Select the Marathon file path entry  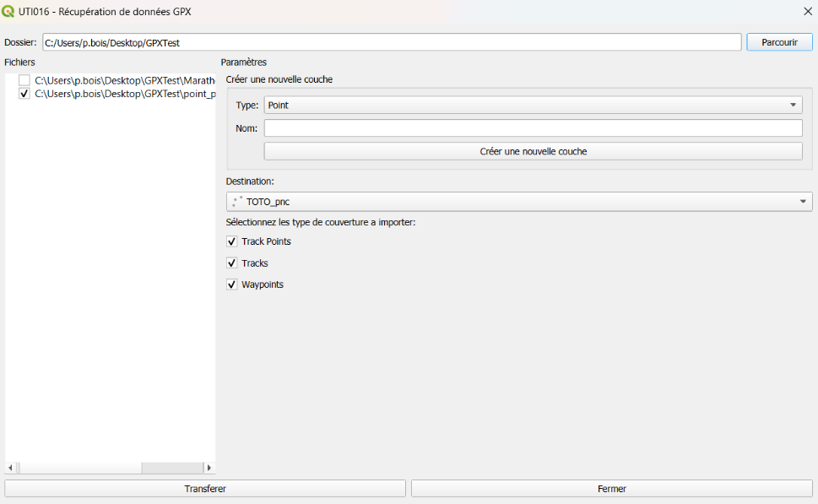tap(125, 80)
